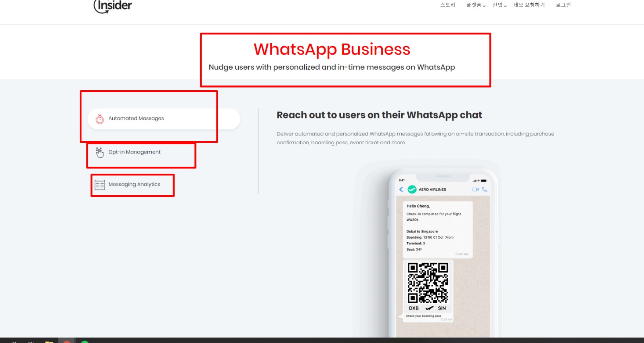The width and height of the screenshot is (644, 343).
Task: Open the file explorer folder in the taskbar
Action: click(x=49, y=341)
